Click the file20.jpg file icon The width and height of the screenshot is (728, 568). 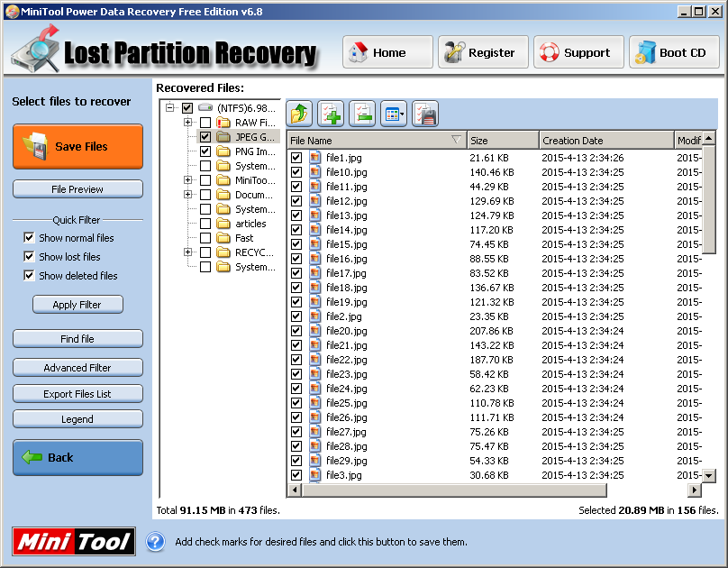(314, 331)
